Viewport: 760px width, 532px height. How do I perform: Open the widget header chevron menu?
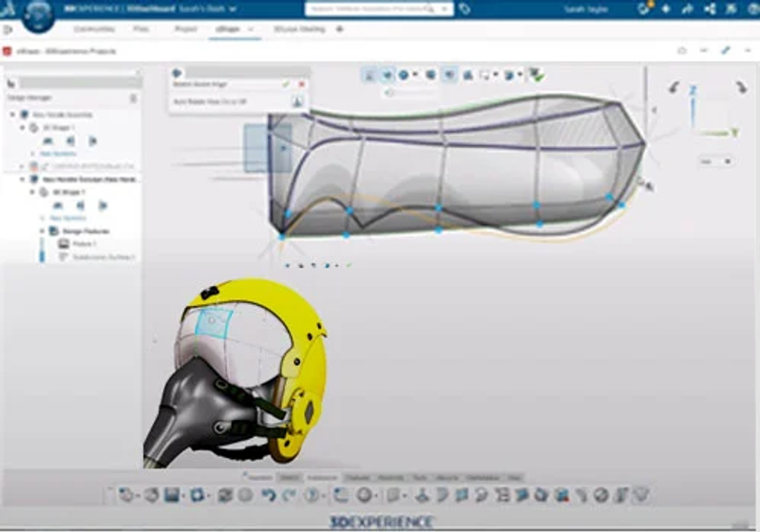(747, 50)
